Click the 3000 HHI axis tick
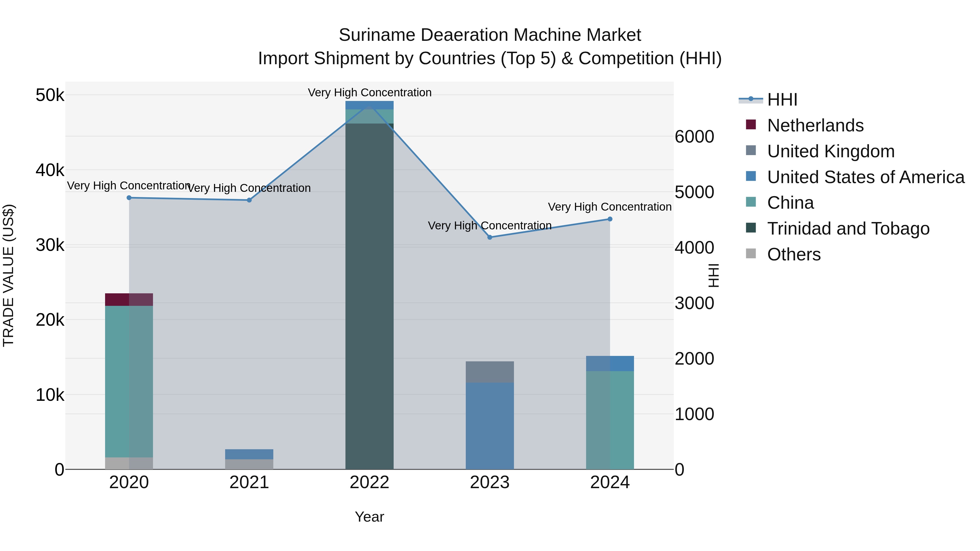980x551 pixels. click(x=694, y=303)
